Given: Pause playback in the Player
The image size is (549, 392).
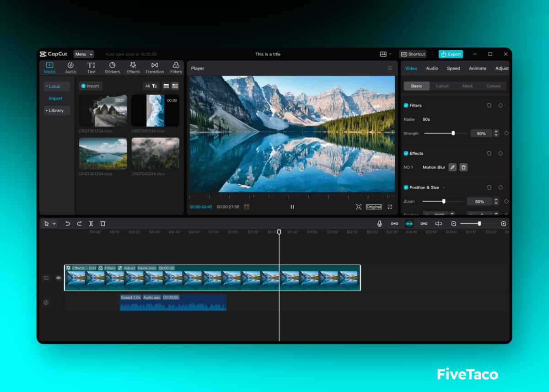Looking at the screenshot, I should [x=292, y=207].
